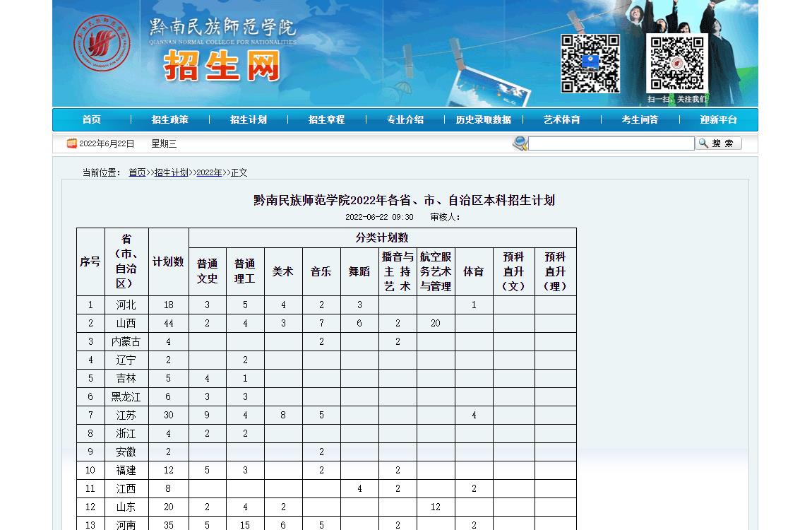Open the 专业介绍 menu item
The image size is (812, 530).
click(x=405, y=119)
